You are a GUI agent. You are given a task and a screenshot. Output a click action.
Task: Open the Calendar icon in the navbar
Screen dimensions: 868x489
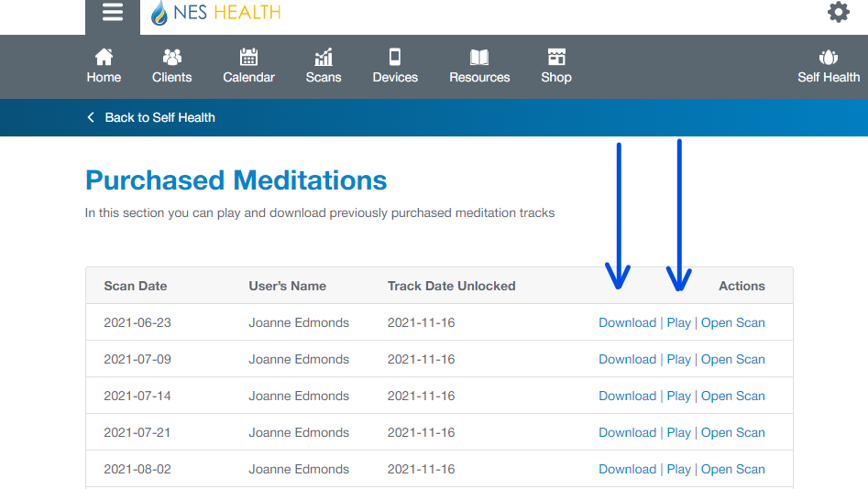pyautogui.click(x=248, y=58)
